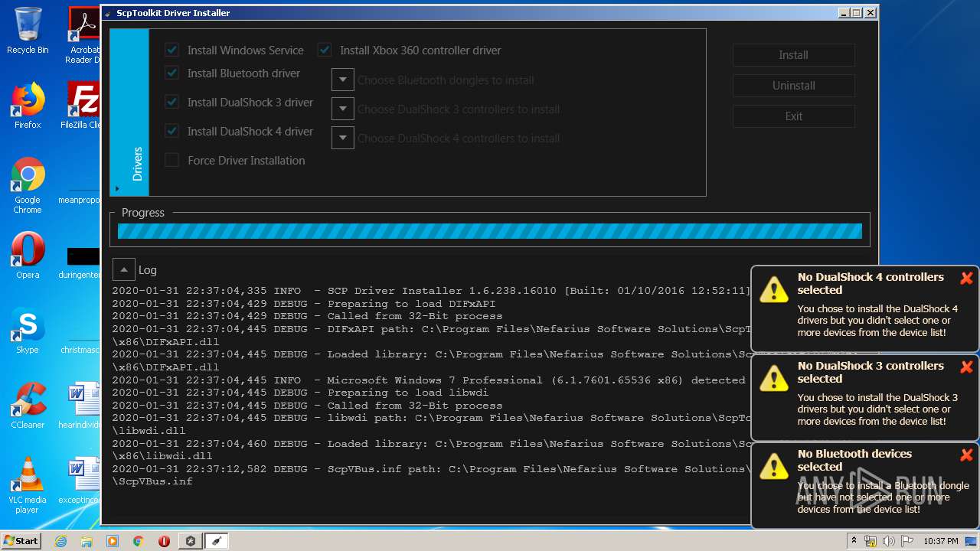Open the volume speaker tray icon
980x551 pixels.
(x=889, y=541)
